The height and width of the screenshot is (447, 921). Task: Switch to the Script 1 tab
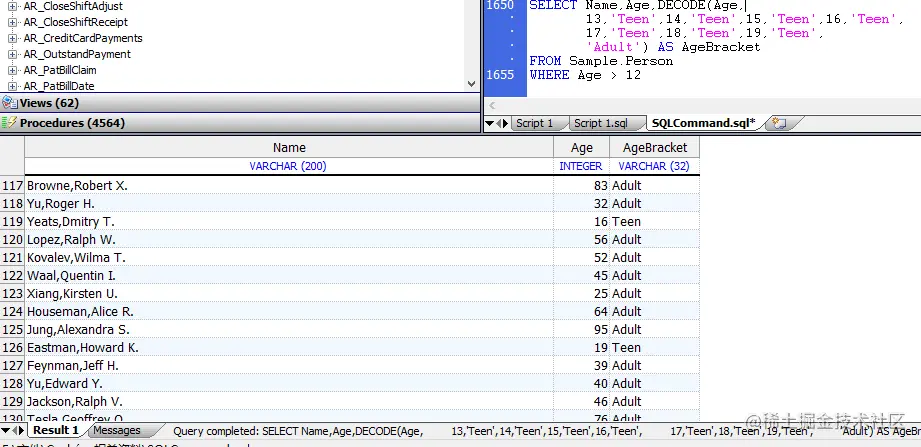[x=534, y=123]
